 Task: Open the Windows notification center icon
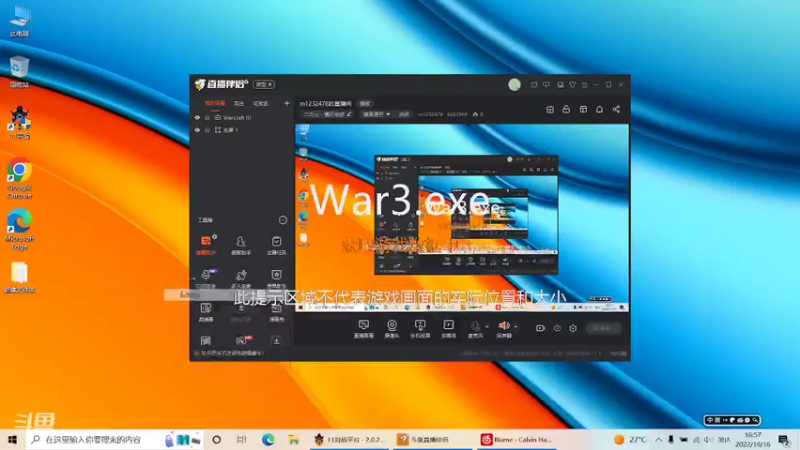[784, 439]
